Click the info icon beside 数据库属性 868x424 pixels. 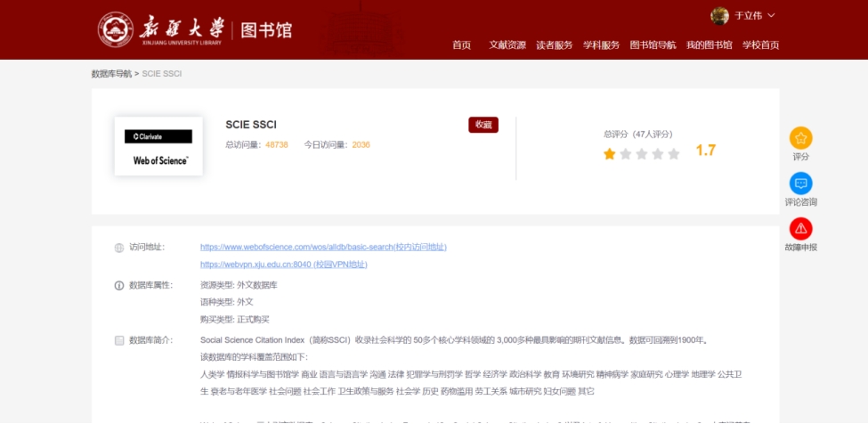[119, 286]
